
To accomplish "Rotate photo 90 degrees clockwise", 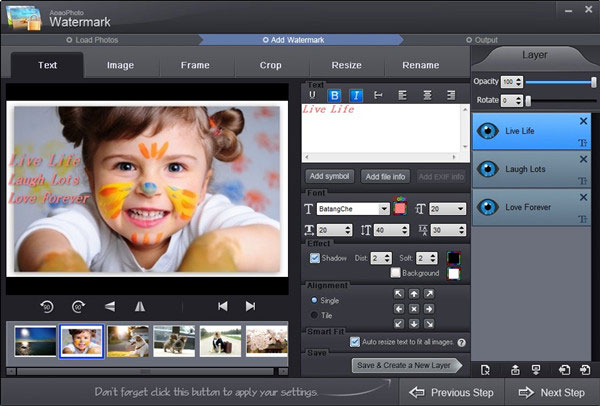I will [78, 307].
